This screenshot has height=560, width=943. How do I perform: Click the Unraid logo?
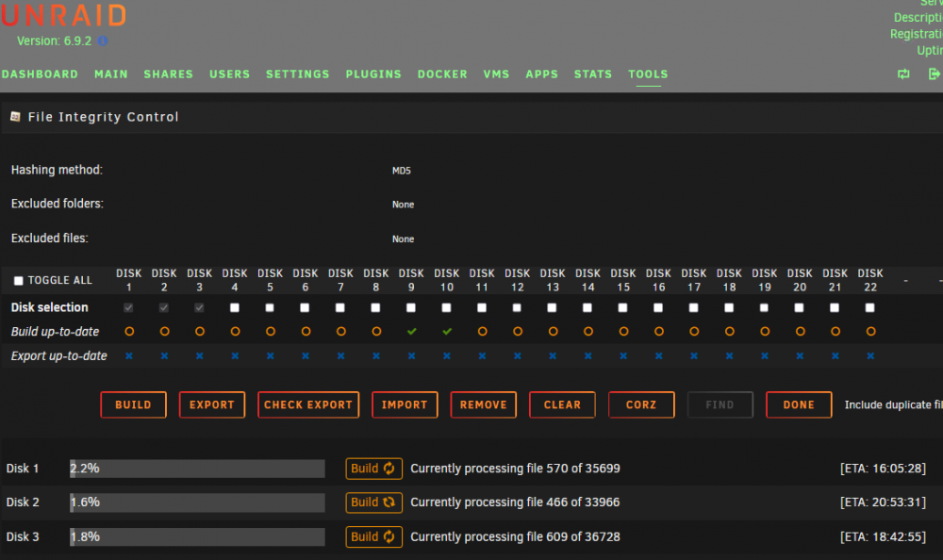[x=63, y=15]
